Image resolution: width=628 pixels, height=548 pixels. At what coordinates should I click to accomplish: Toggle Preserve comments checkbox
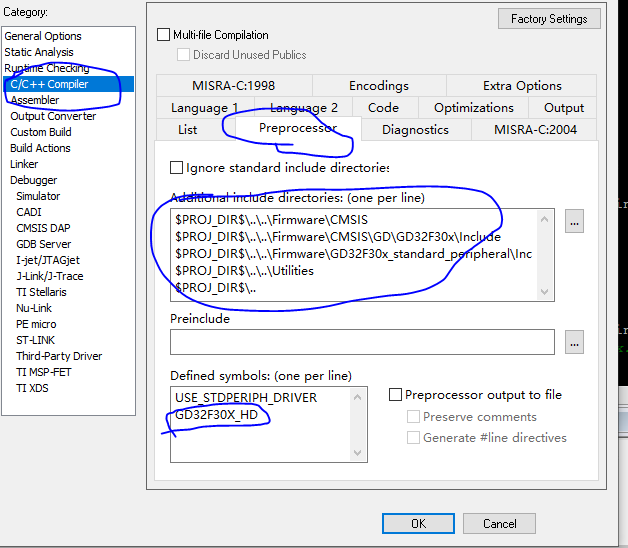pos(413,417)
